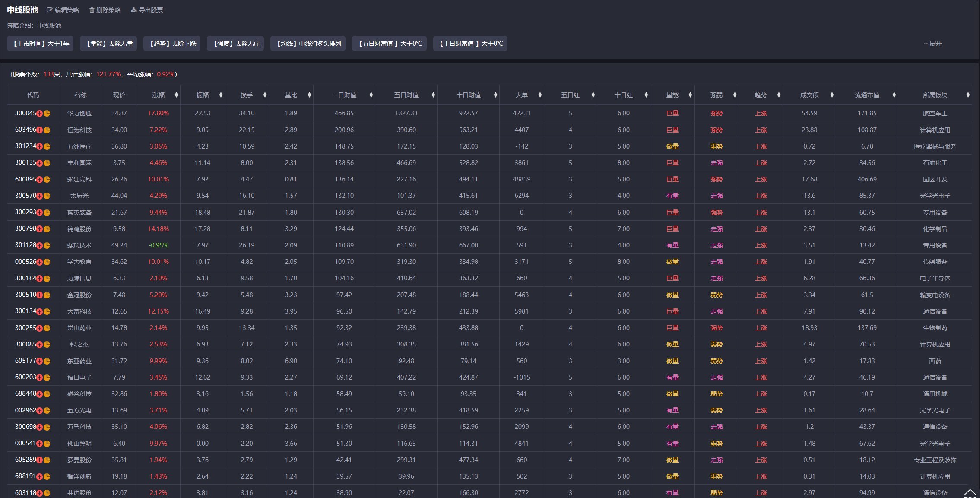Select 【均线】中线组多头排列 filter tag

(308, 44)
